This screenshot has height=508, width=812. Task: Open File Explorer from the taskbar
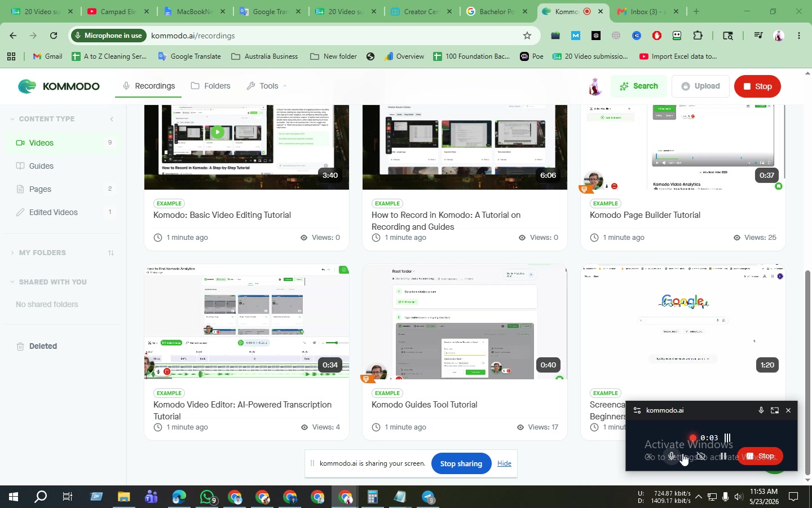tap(123, 497)
